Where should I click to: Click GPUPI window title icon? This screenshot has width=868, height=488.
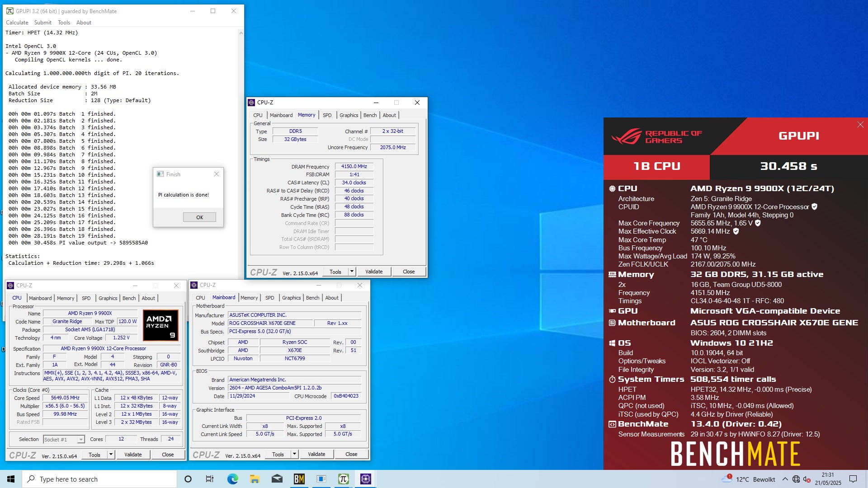coord(9,11)
